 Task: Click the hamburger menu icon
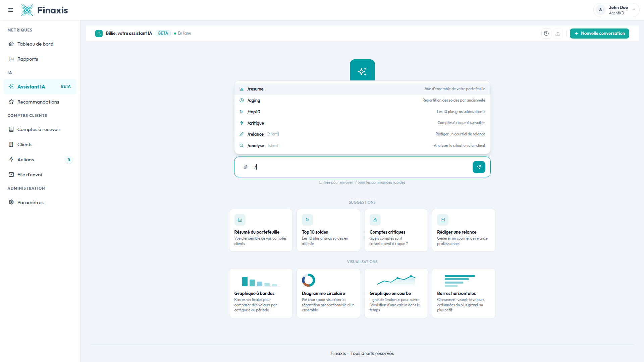tap(11, 10)
